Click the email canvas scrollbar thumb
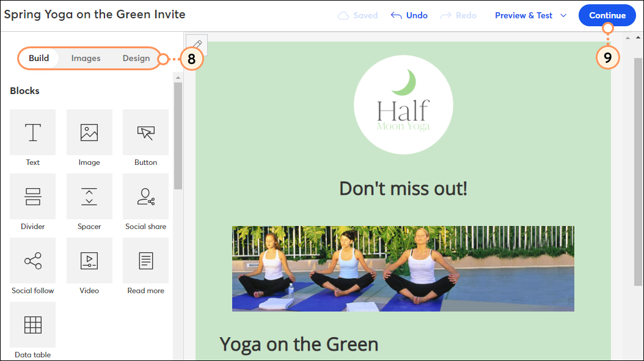 [638, 172]
